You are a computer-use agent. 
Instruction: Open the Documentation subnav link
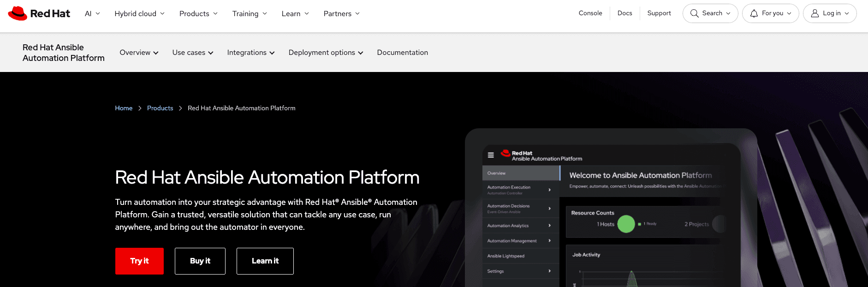(x=403, y=53)
